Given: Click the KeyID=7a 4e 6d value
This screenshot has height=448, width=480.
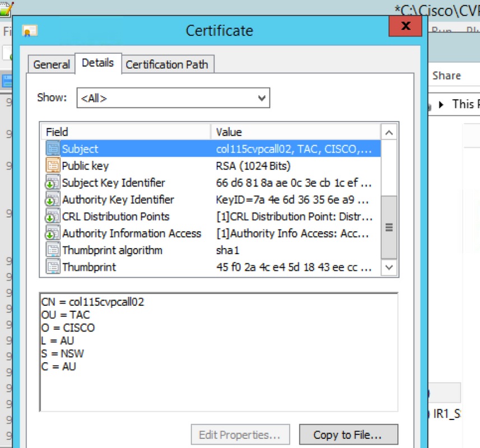Looking at the screenshot, I should click(x=292, y=199).
